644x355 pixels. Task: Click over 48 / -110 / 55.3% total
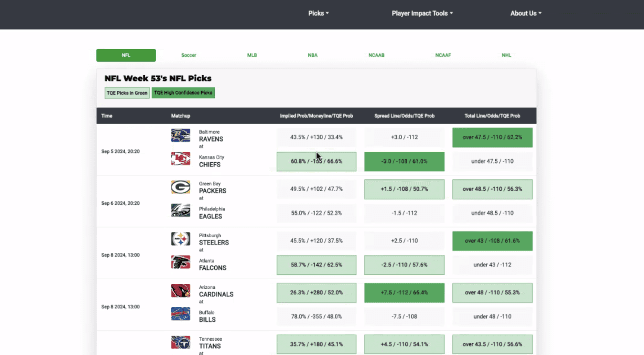tap(492, 293)
